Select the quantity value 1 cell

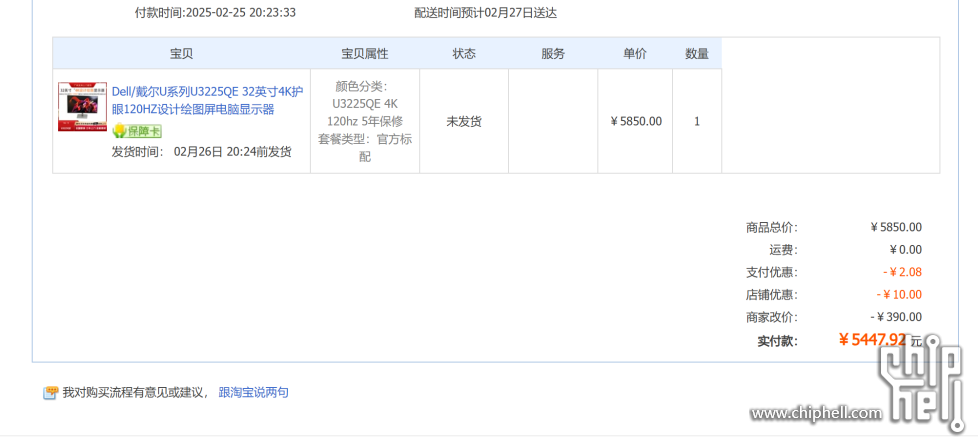pos(697,121)
